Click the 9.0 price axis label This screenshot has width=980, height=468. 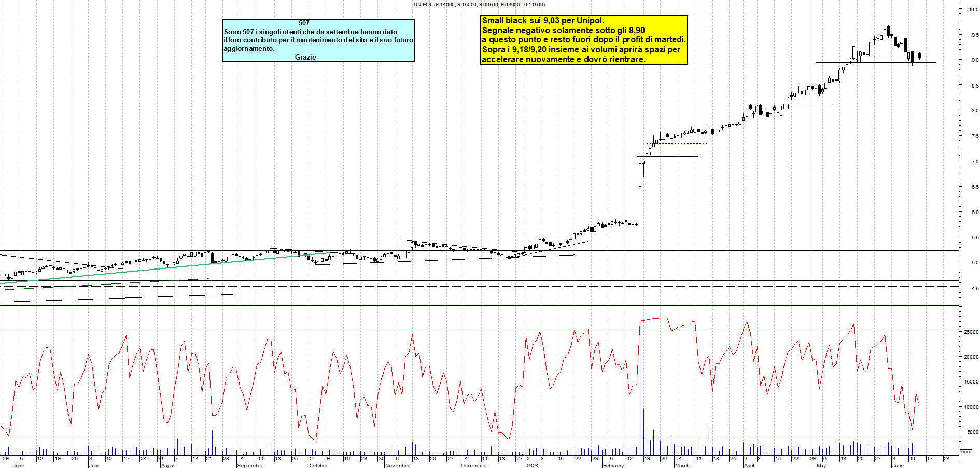click(x=975, y=60)
